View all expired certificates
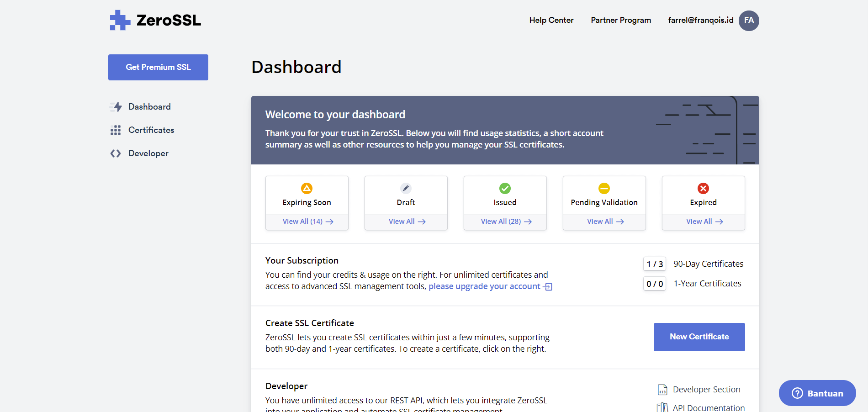The height and width of the screenshot is (412, 868). point(704,222)
